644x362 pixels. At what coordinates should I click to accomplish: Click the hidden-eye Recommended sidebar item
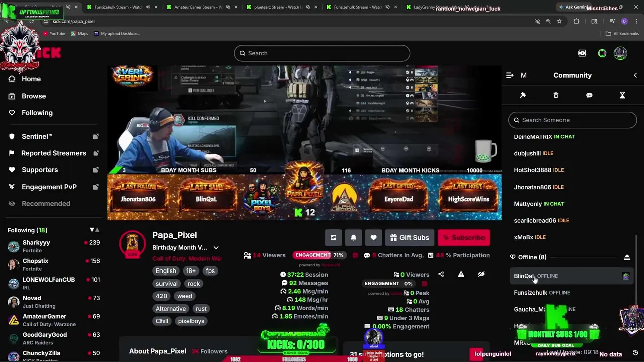46,204
